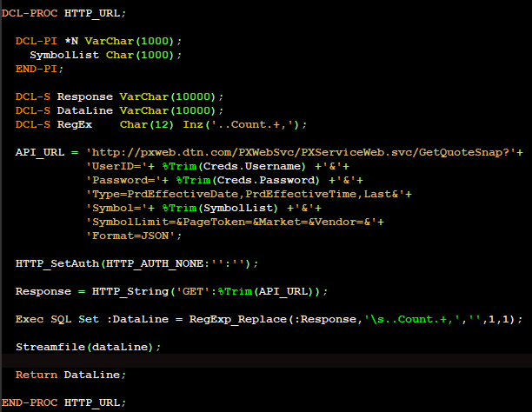Click the Creds.Password reference

pyautogui.click(x=266, y=180)
